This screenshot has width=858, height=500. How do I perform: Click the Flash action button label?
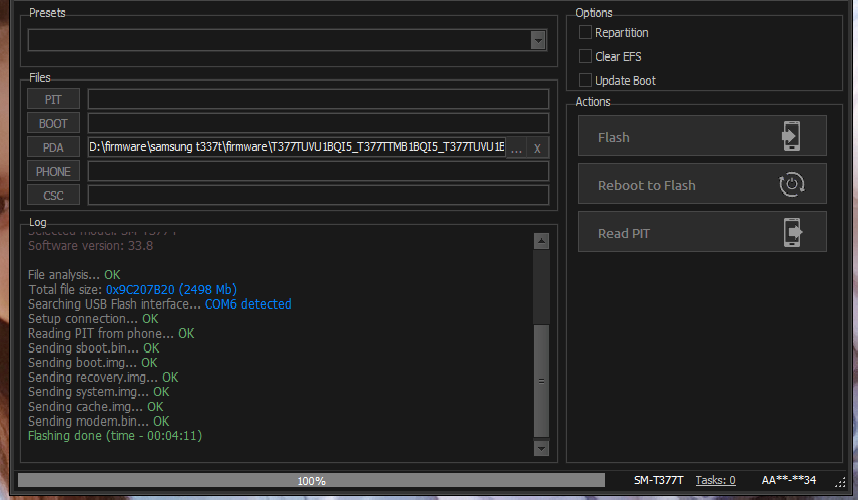point(613,137)
